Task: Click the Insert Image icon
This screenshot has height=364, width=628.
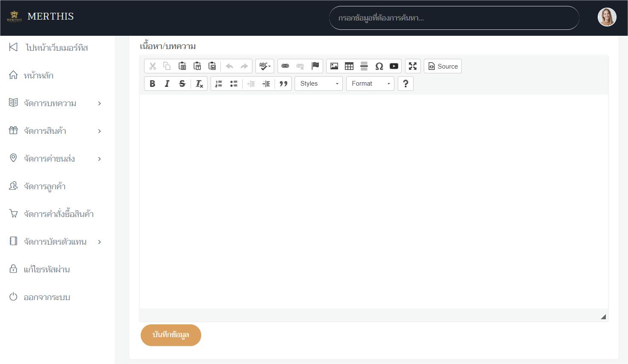Action: pos(334,66)
